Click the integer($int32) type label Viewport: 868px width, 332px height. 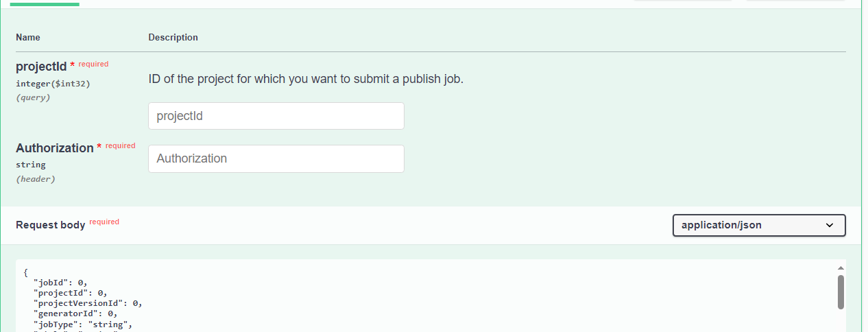53,84
